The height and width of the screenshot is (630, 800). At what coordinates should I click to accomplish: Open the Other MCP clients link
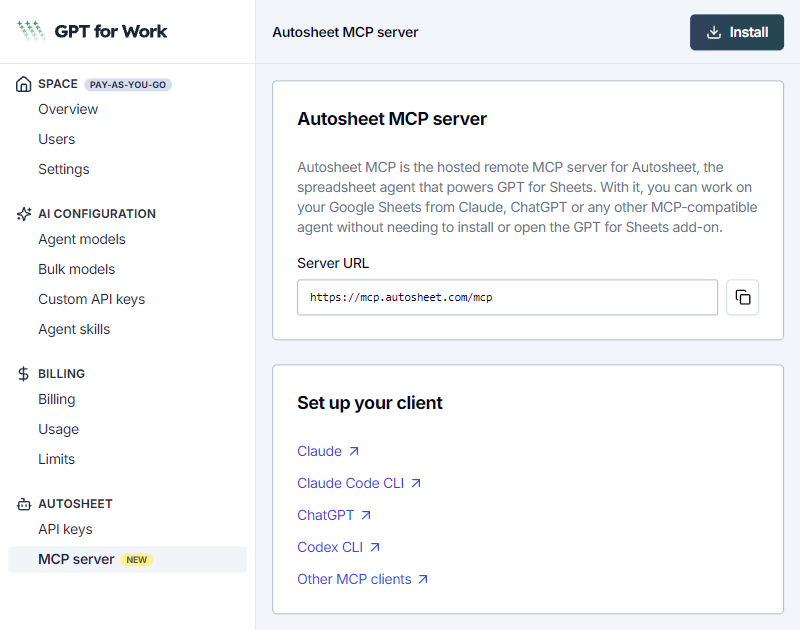[x=354, y=579]
